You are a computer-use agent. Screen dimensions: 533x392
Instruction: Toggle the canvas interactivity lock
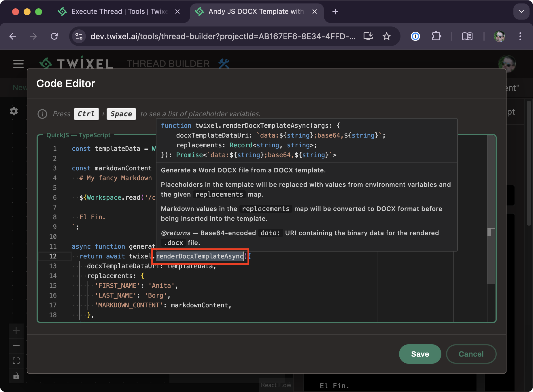click(16, 376)
